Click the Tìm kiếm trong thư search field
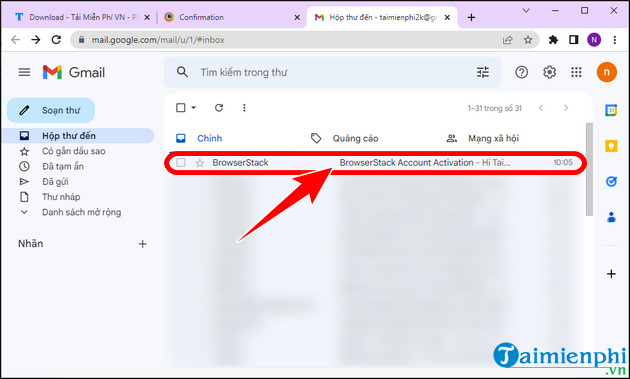 click(x=333, y=72)
